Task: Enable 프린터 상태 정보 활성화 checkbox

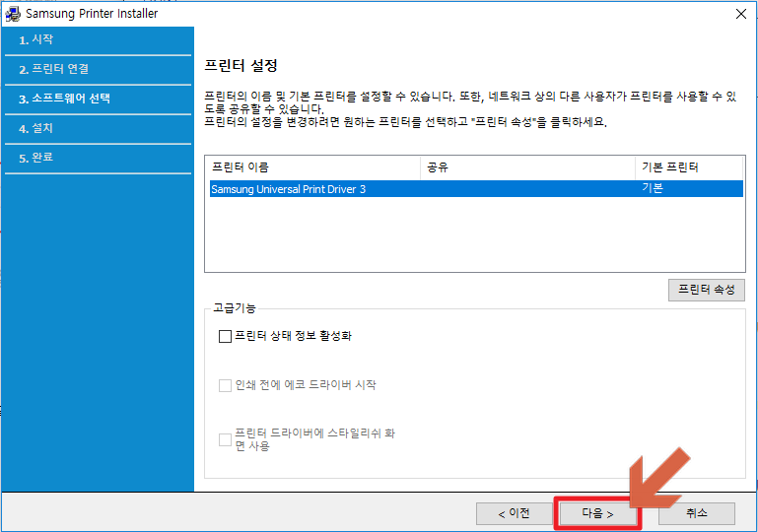Action: 225,336
